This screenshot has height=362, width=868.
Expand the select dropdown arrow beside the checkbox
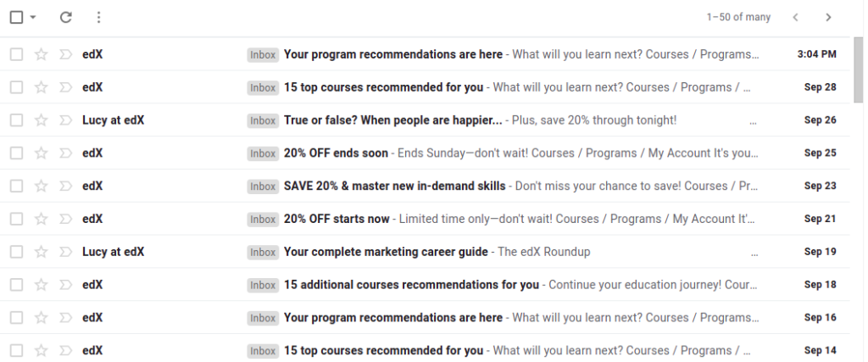pos(33,17)
